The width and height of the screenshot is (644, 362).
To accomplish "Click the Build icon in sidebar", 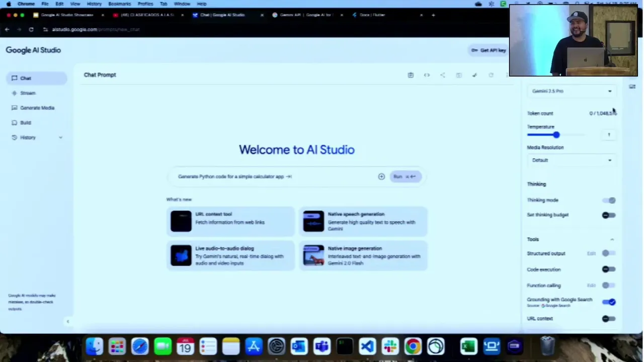I will [14, 123].
